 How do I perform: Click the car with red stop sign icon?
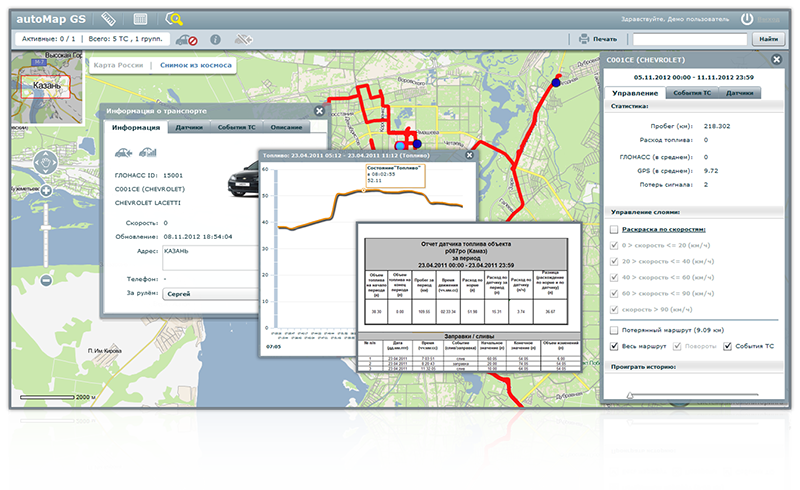(x=186, y=40)
